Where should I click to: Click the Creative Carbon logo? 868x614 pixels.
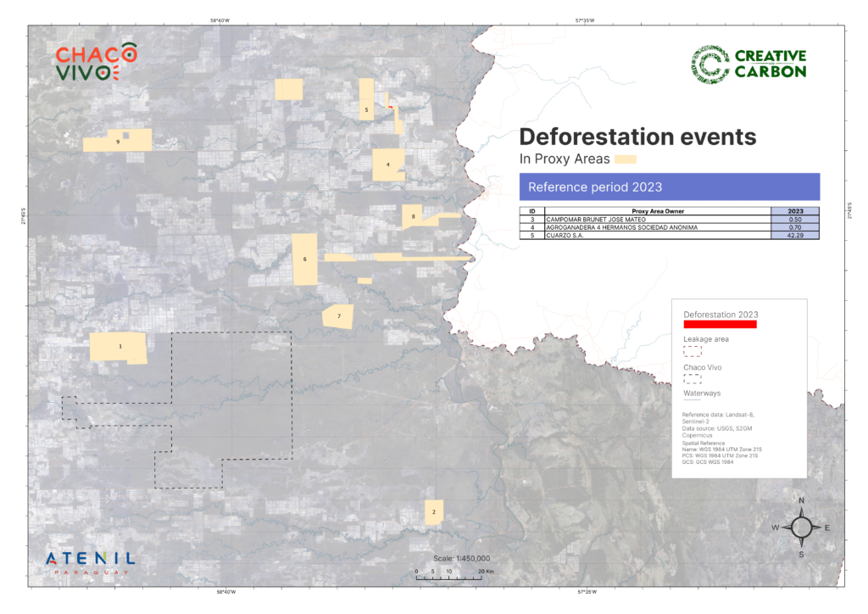tap(748, 63)
